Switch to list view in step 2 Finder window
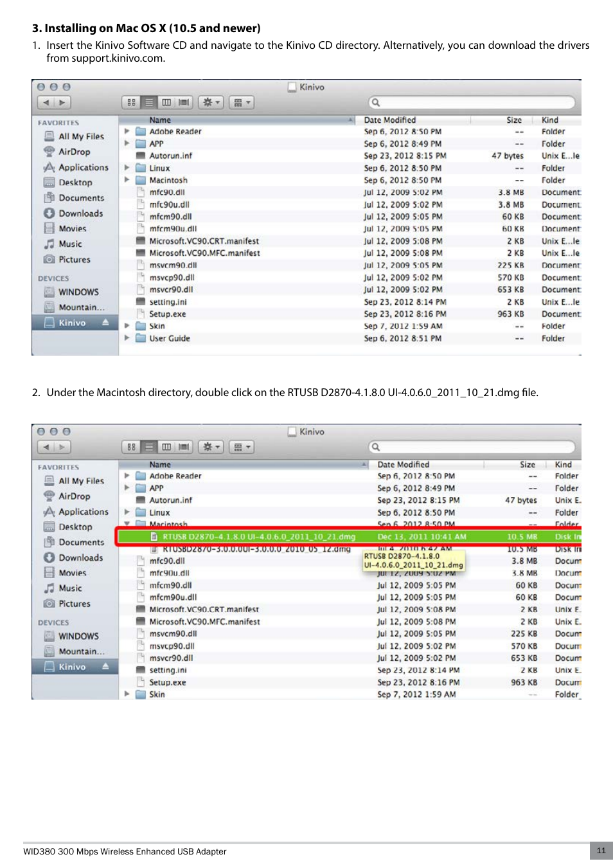This screenshot has height=868, width=613. (x=149, y=447)
